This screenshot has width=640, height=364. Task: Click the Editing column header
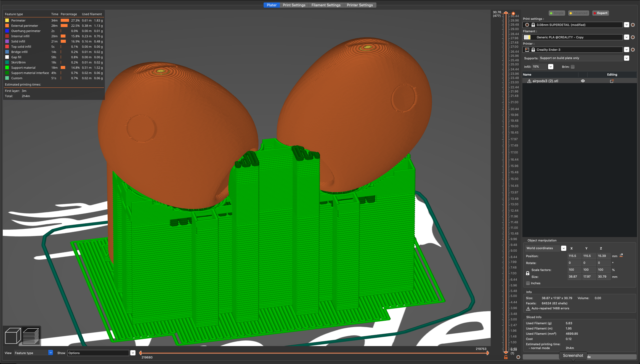[x=612, y=75]
